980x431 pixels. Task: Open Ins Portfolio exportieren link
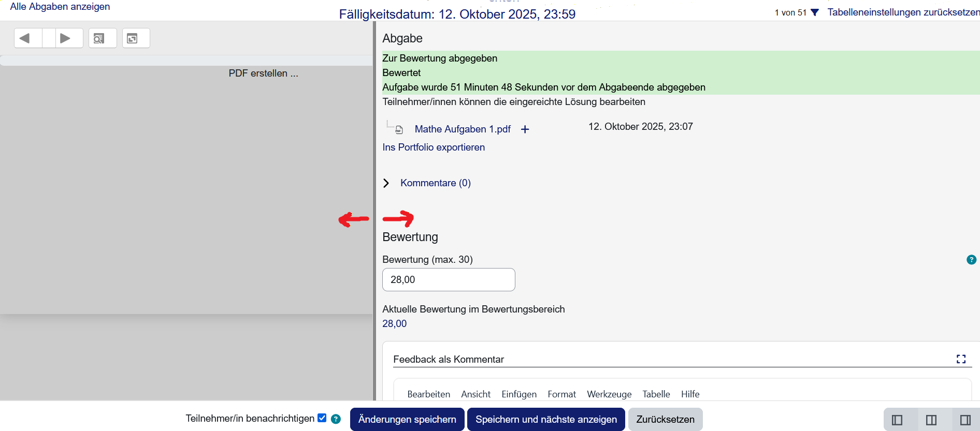434,147
